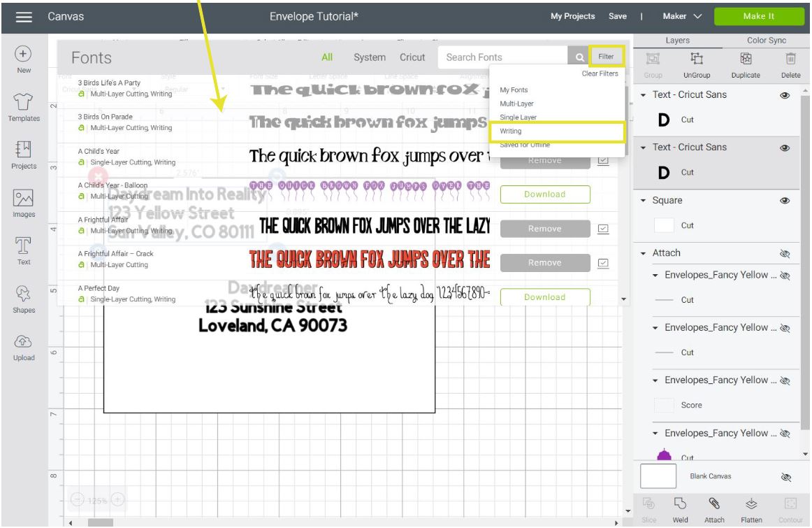
Task: Switch to the System fonts tab
Action: pos(369,57)
